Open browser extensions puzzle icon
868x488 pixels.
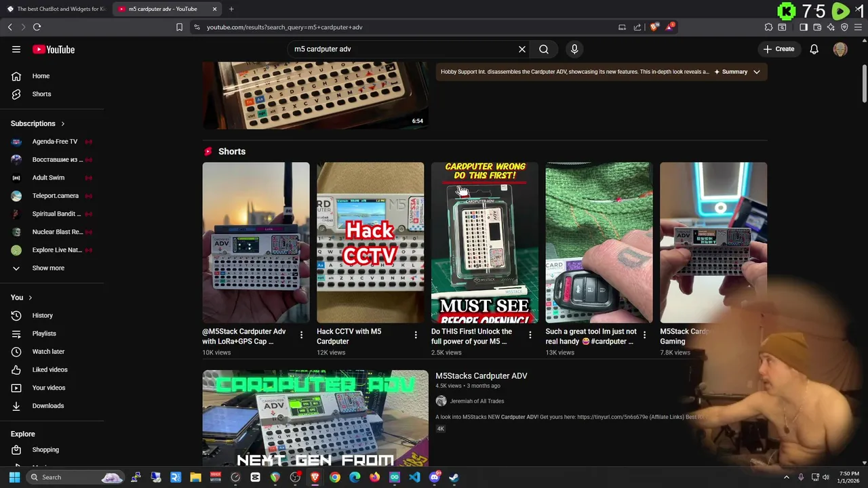(x=768, y=27)
